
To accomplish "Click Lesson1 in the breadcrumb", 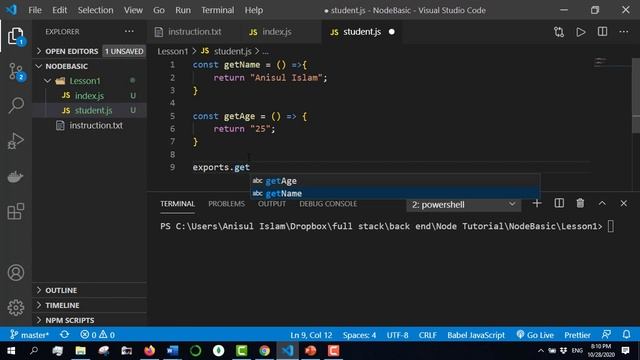I will [173, 51].
